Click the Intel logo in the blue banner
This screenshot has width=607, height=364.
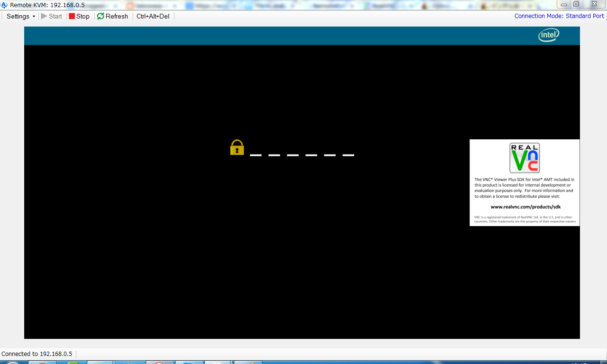[x=549, y=35]
